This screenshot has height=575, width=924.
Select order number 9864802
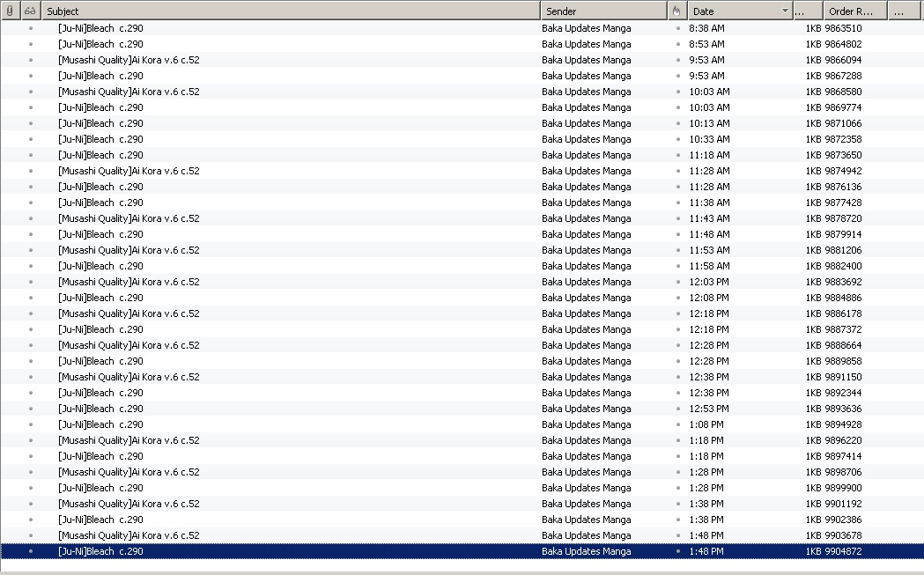click(x=843, y=44)
